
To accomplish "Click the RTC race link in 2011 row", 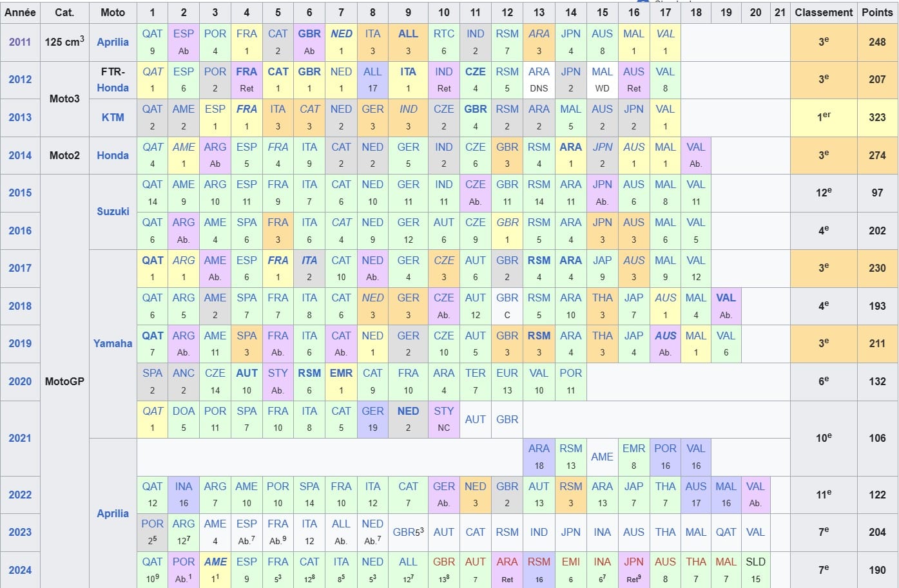I will coord(443,34).
